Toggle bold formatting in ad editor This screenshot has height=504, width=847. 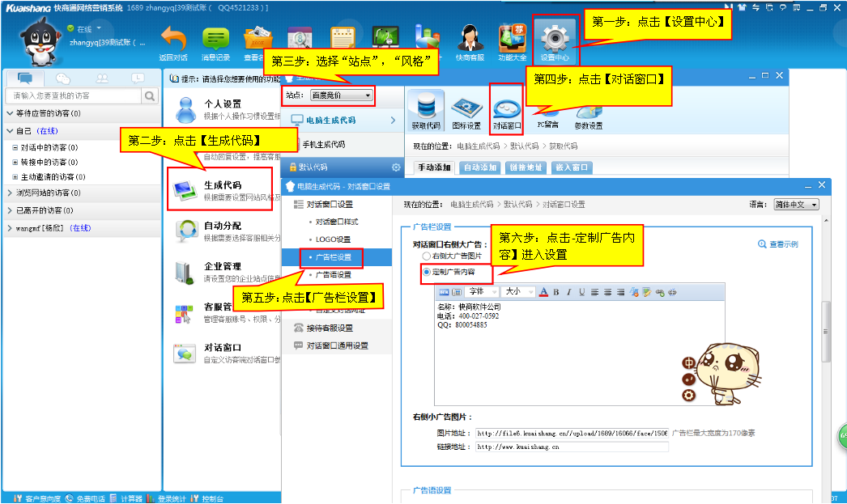556,292
